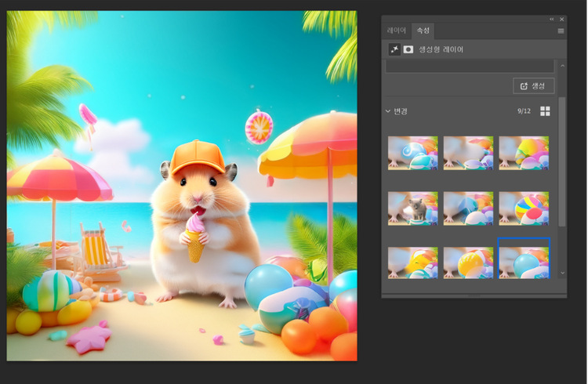Viewport: 588px width, 384px height.
Task: Click the panel scroll up arrow
Action: click(x=562, y=66)
